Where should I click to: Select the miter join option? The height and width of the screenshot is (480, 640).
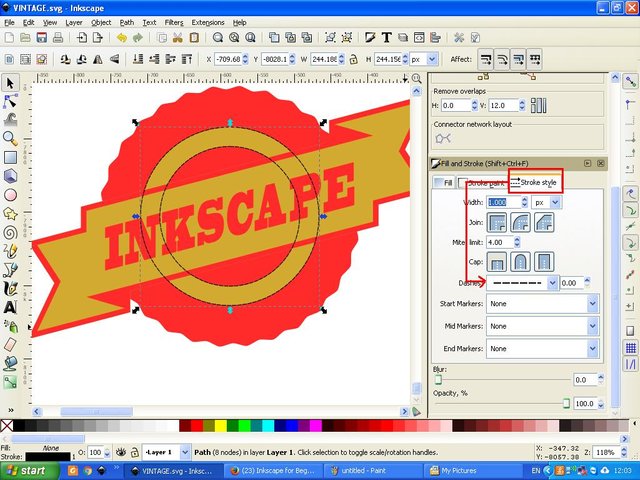pos(497,222)
